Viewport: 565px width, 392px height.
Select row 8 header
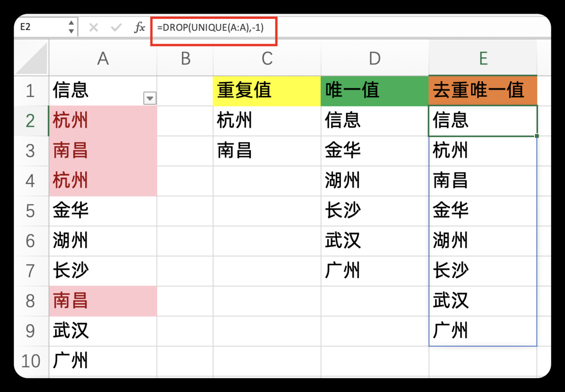[31, 301]
